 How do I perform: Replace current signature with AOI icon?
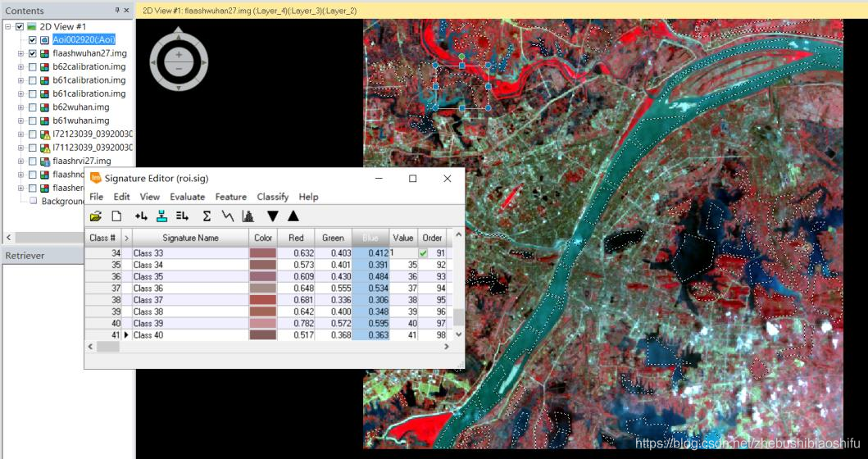161,216
